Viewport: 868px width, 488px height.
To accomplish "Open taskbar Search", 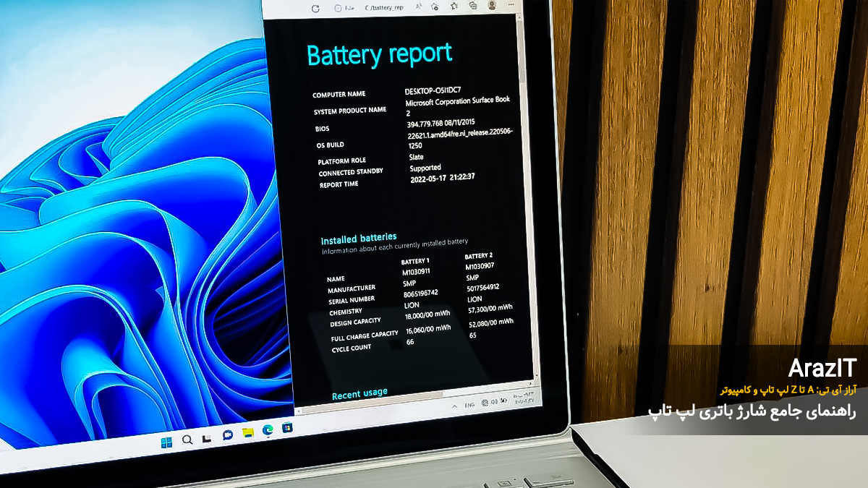I will click(187, 440).
